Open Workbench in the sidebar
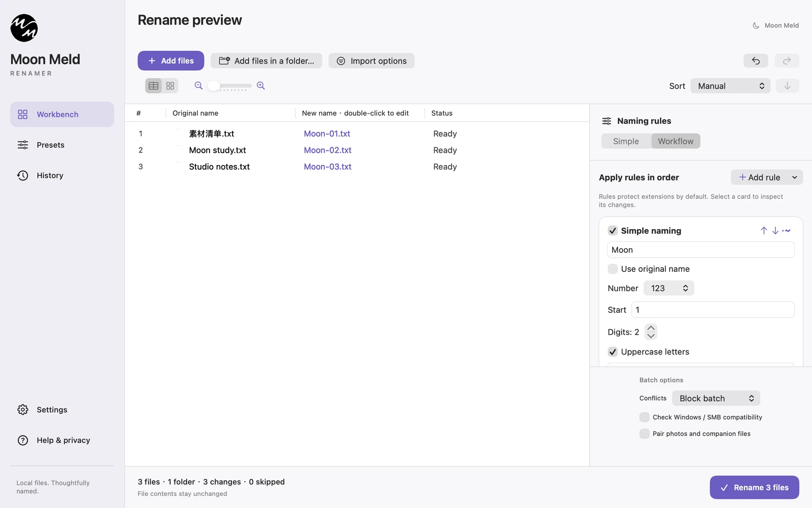Screen dimensions: 812x508 click(62, 114)
